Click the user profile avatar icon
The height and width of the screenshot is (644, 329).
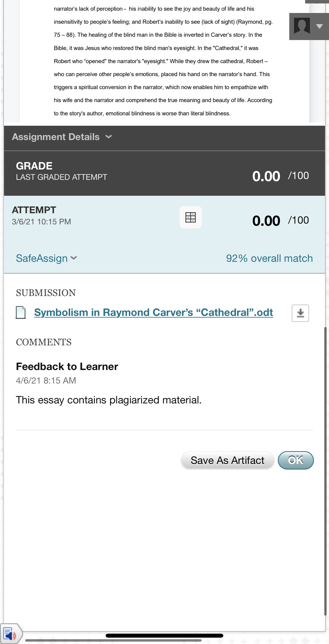302,26
